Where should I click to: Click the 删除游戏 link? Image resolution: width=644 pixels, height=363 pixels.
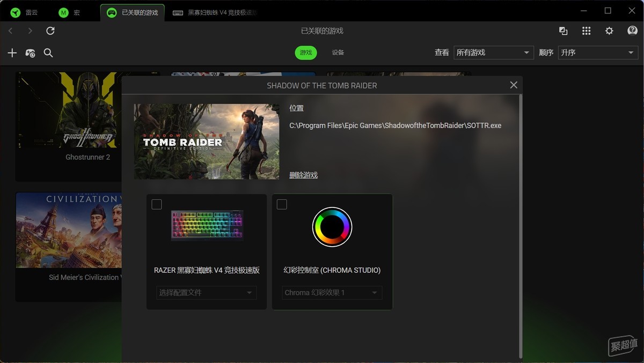[x=304, y=175]
